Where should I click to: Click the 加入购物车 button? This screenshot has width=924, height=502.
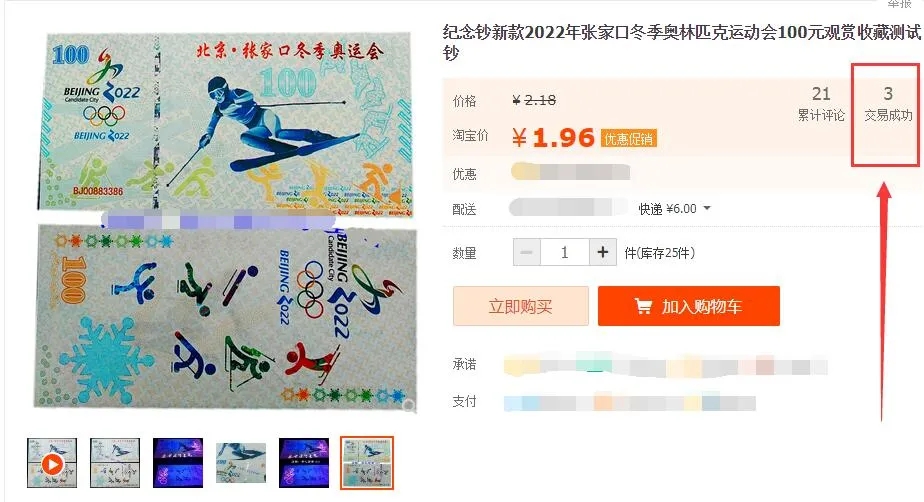689,306
